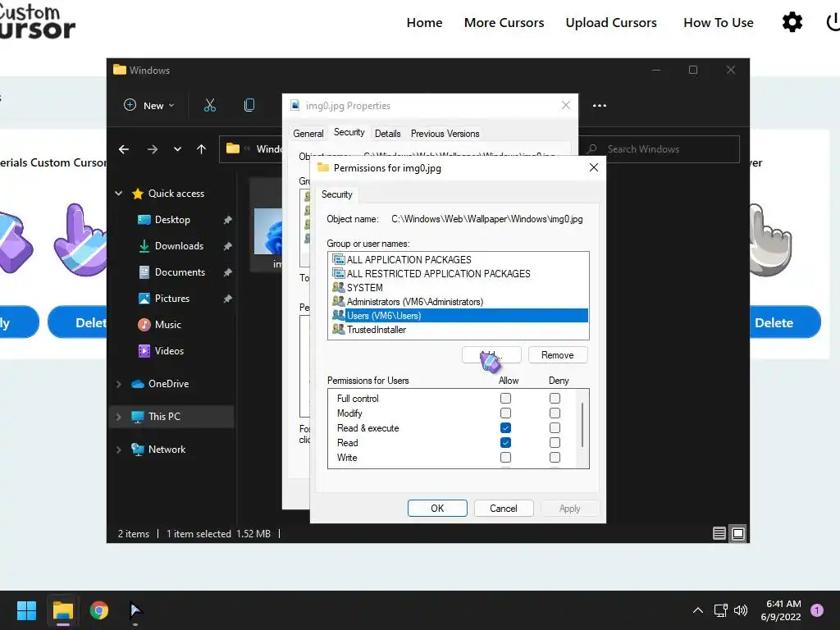This screenshot has width=840, height=630.
Task: Click the Add button under user list
Action: tap(491, 355)
